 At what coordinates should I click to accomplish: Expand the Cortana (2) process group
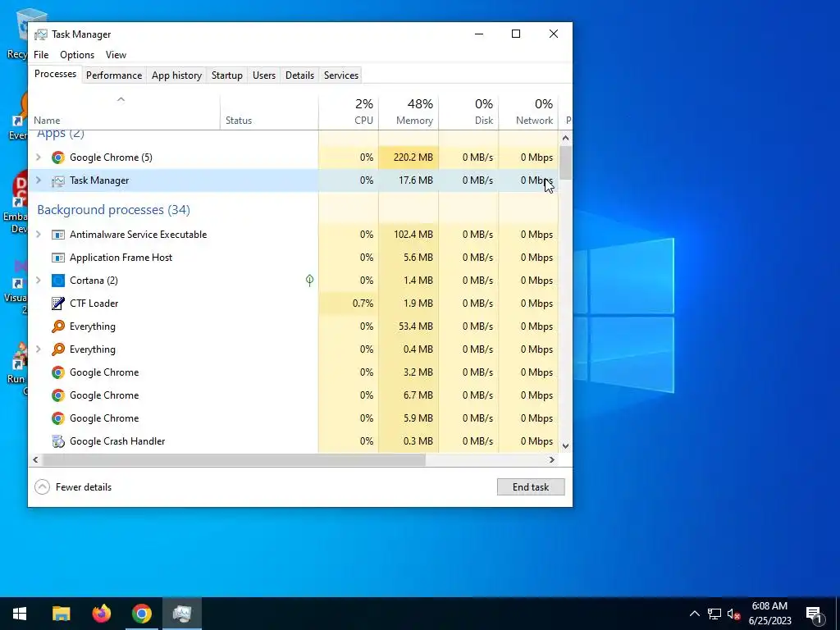pos(38,281)
